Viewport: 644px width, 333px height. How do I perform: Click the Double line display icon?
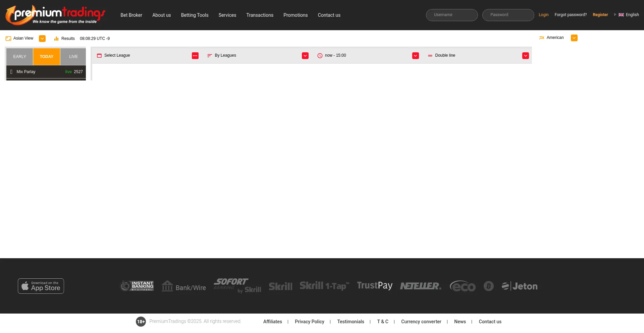(x=430, y=56)
